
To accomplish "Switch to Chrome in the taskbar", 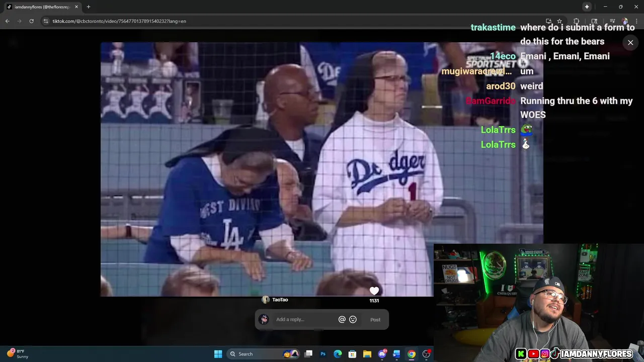I will pos(412,354).
